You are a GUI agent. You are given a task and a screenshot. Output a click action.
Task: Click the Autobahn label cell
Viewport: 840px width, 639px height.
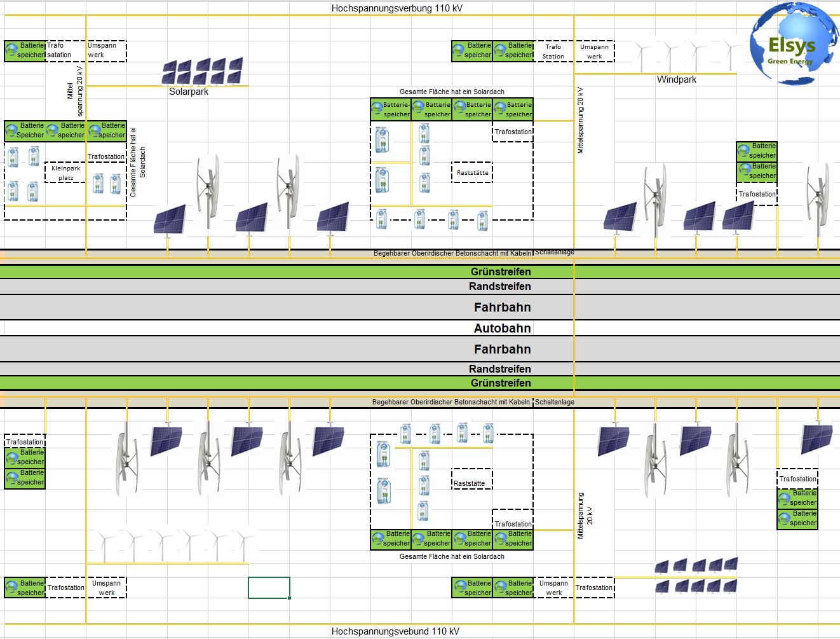(502, 328)
